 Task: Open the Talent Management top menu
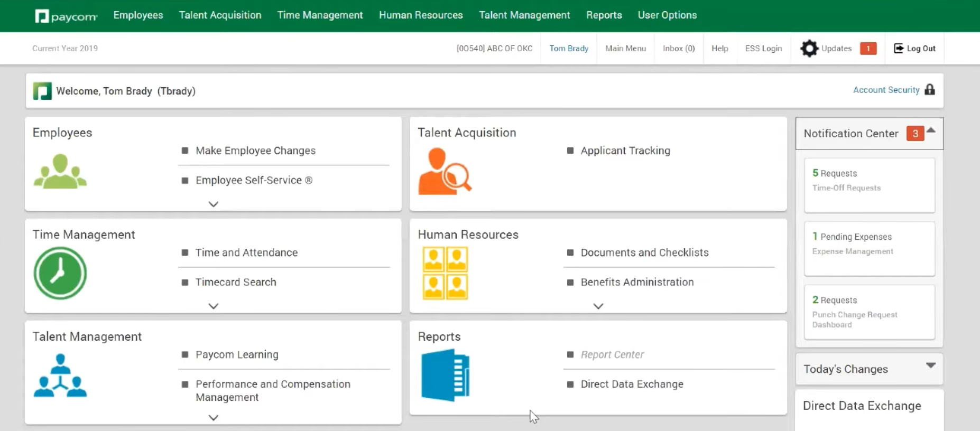[x=525, y=15]
